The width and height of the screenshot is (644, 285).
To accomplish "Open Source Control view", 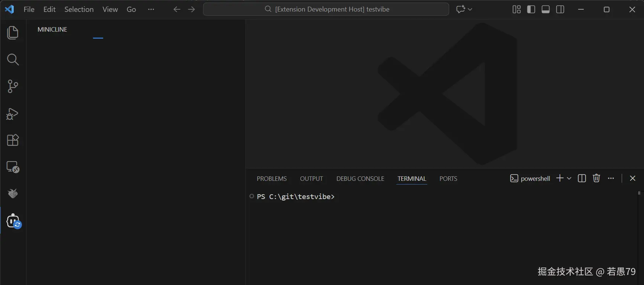I will pos(13,86).
